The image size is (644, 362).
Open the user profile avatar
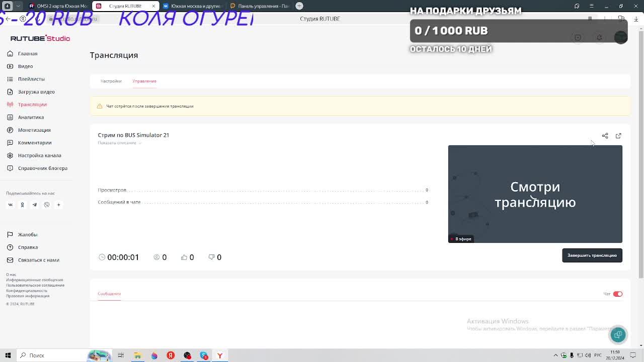(x=621, y=38)
